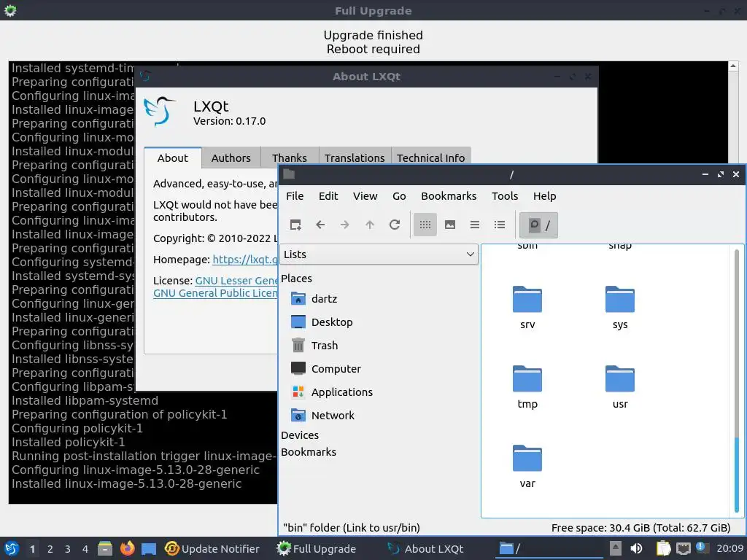Launch the file manager from quick launch
Screen dimensions: 747x560
tap(105, 548)
